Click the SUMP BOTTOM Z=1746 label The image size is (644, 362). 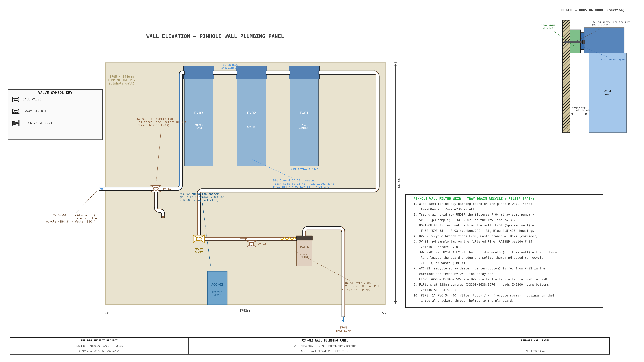[x=304, y=169]
